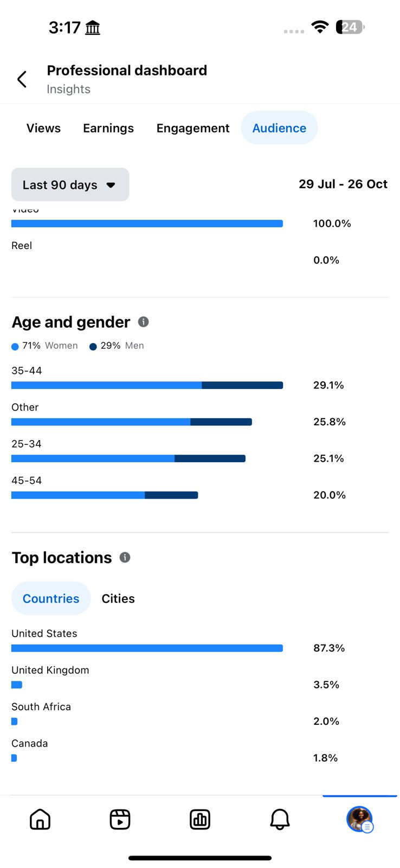Image resolution: width=400 pixels, height=868 pixels.
Task: Tap the back arrow icon
Action: point(22,79)
